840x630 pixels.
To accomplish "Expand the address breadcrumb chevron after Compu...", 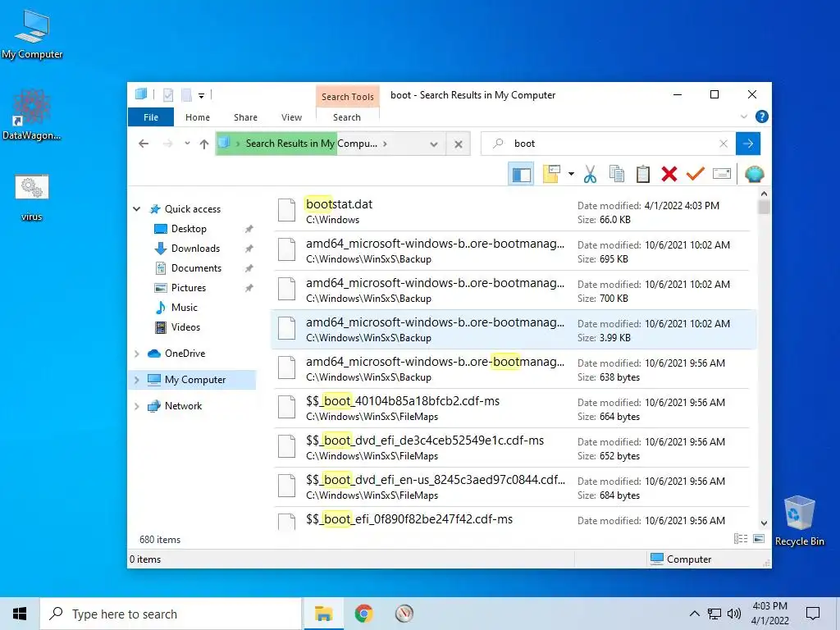I will 386,144.
